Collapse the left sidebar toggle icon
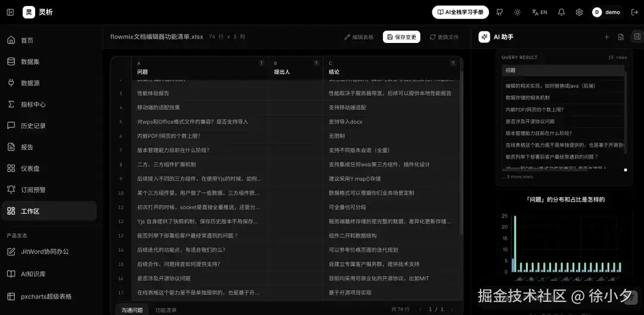This screenshot has width=644, height=315. pyautogui.click(x=10, y=13)
